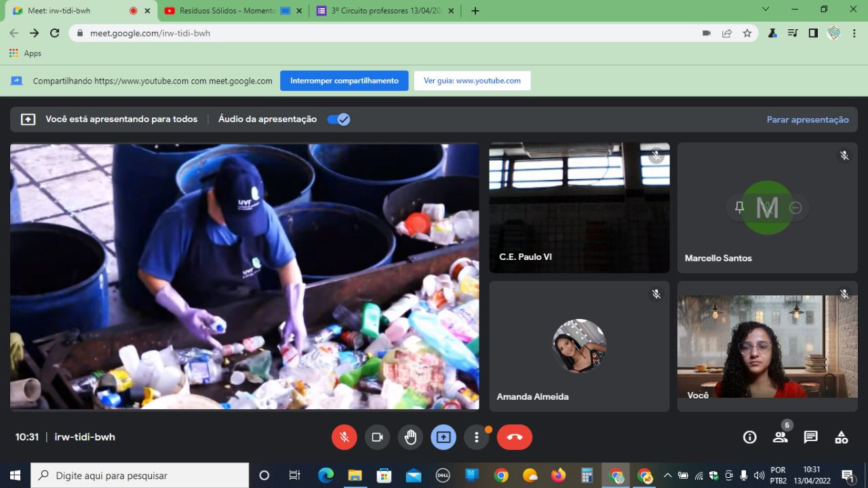Screen dimensions: 868x488
Task: Click Amanda Almeida muted mic indicator
Action: [x=656, y=294]
